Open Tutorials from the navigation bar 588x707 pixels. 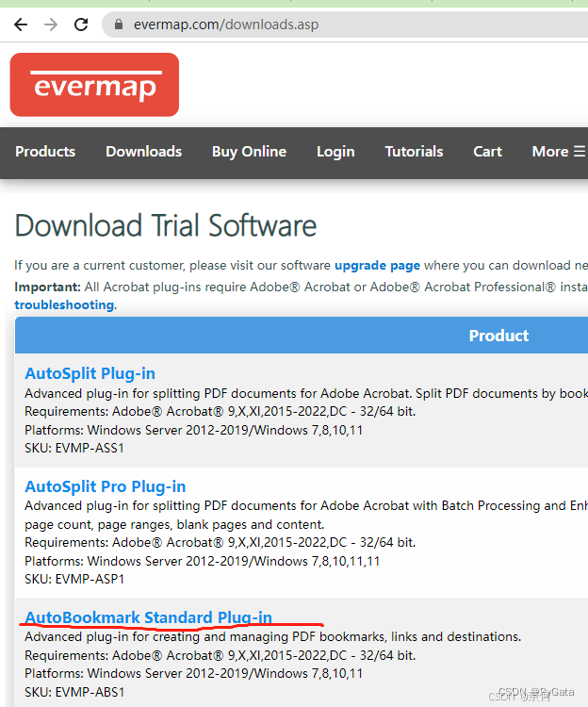click(414, 152)
